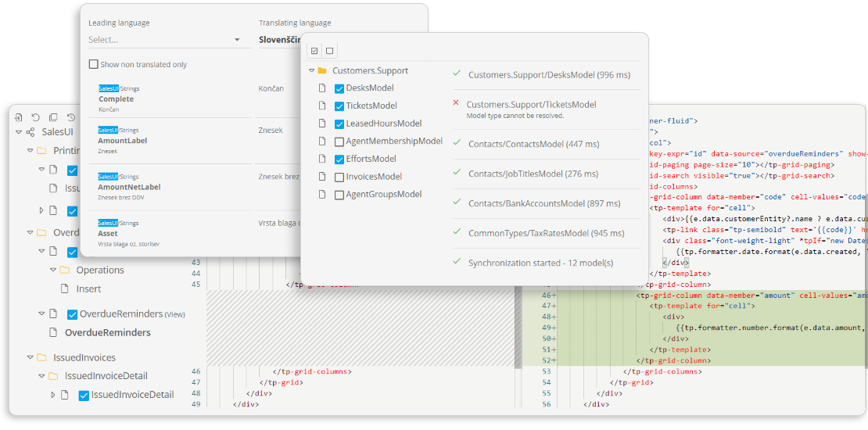Screen dimensions: 868x430
Task: Toggle the OverdueReminders (View) checkbox
Action: (72, 314)
